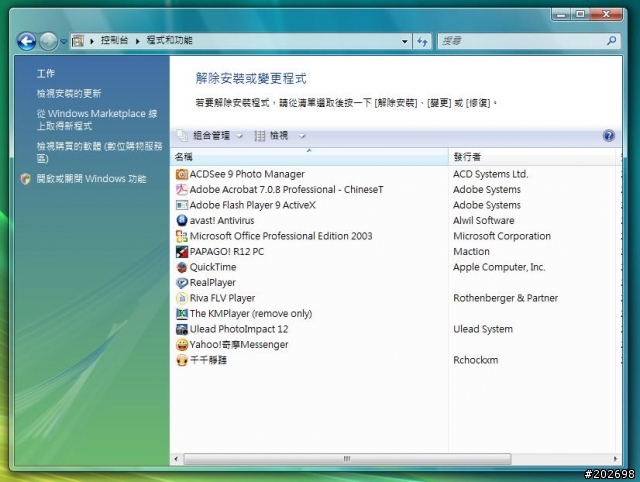Screen dimensions: 640x482
Task: Click publisher Microsoft Corporation
Action: [502, 236]
